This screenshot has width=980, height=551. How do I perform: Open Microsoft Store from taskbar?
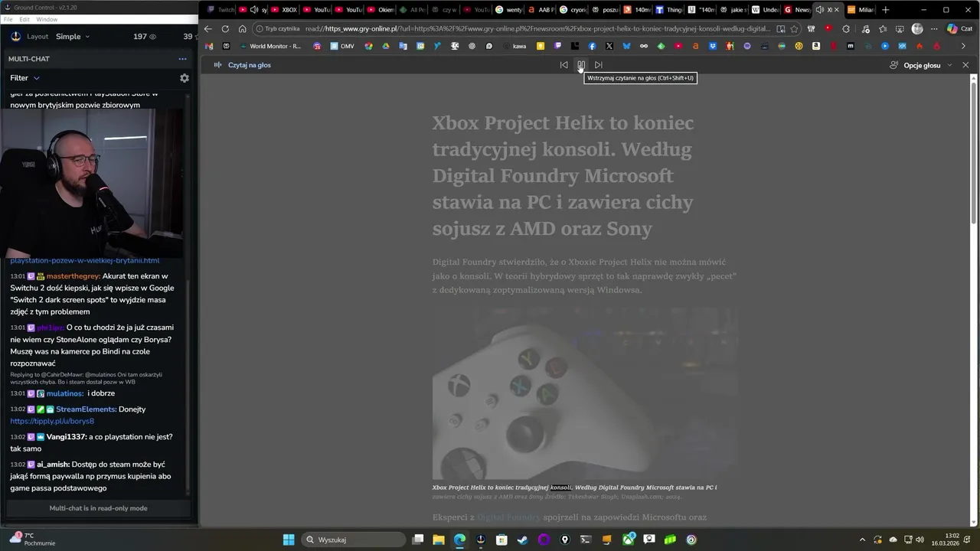tap(501, 540)
